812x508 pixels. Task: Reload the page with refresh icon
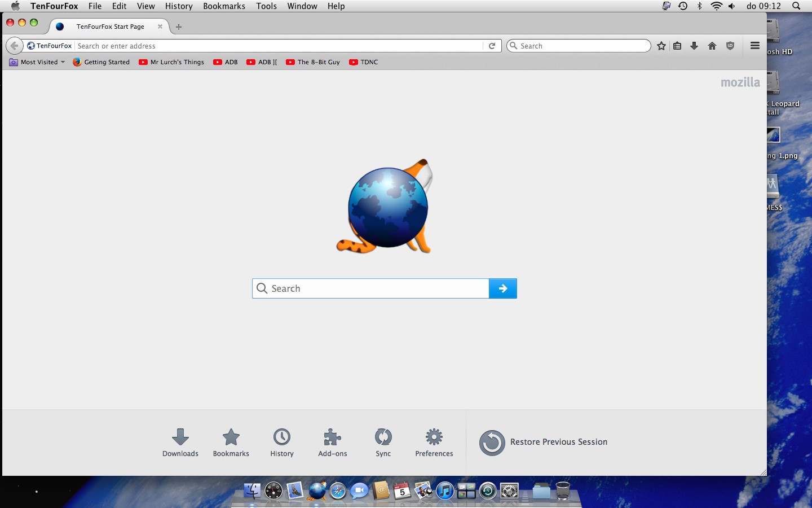point(492,46)
